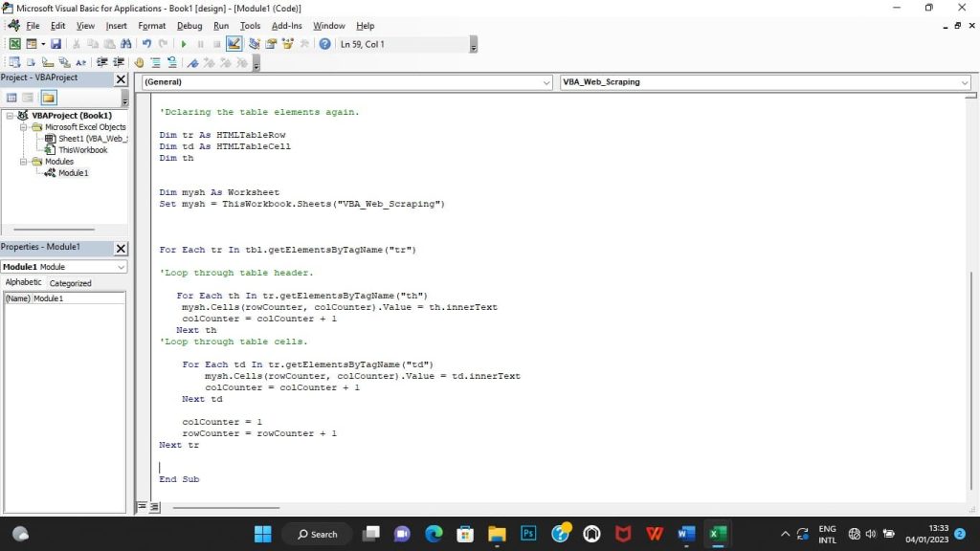Click the List Constants icon

[31, 62]
